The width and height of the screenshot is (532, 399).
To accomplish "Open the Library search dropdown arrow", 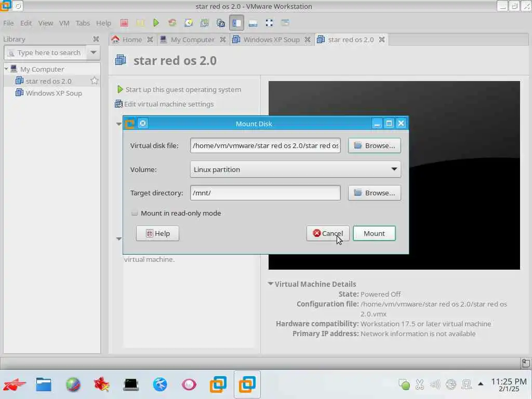I will pyautogui.click(x=94, y=52).
